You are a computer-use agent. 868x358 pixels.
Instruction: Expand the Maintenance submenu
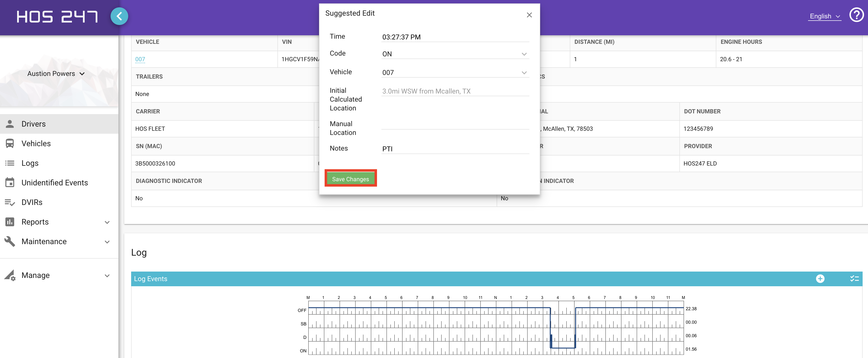(59, 241)
